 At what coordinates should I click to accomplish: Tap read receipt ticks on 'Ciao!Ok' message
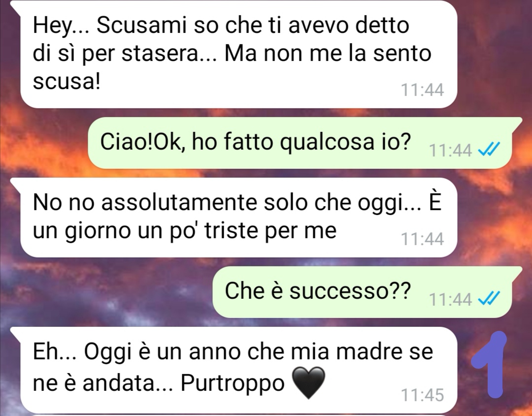tap(489, 149)
